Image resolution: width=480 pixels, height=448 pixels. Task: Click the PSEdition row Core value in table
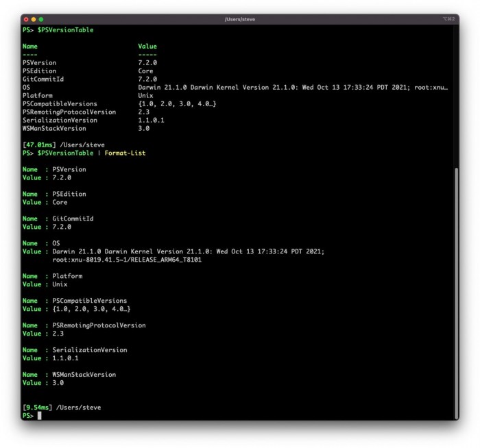coord(145,71)
